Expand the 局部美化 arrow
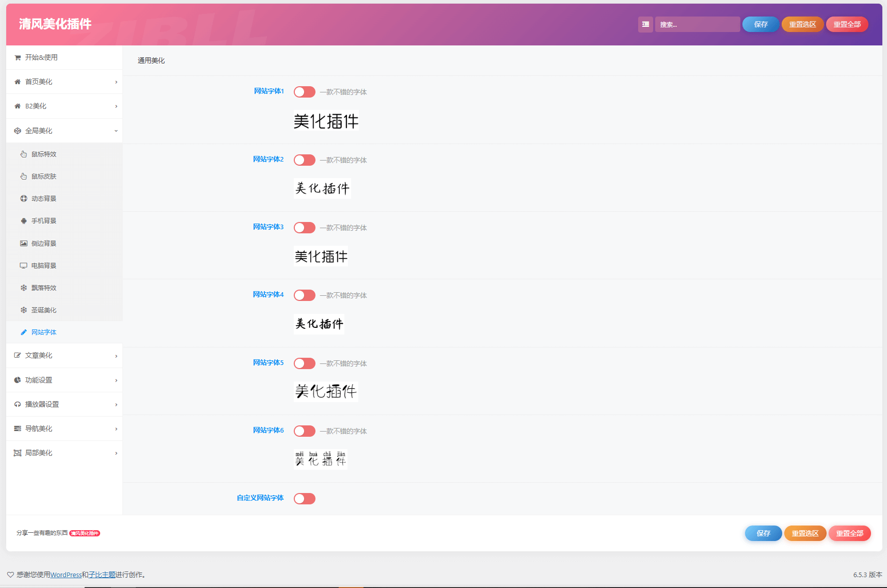887x588 pixels. (116, 453)
